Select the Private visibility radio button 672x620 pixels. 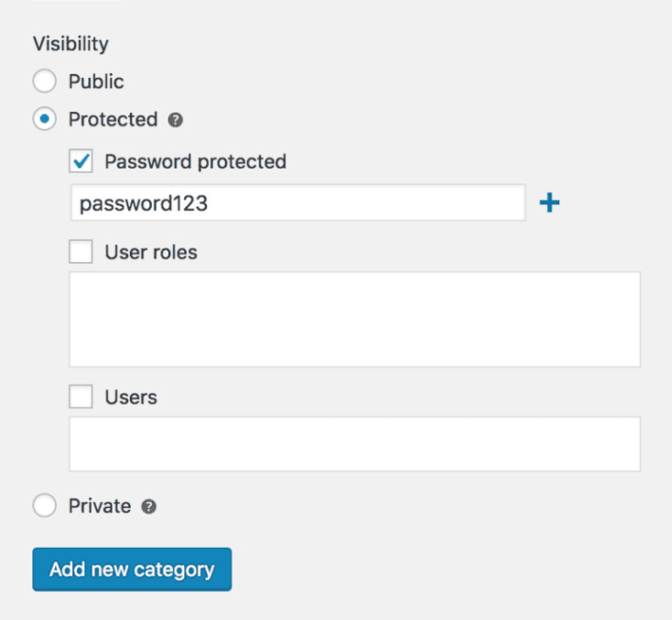[x=45, y=506]
